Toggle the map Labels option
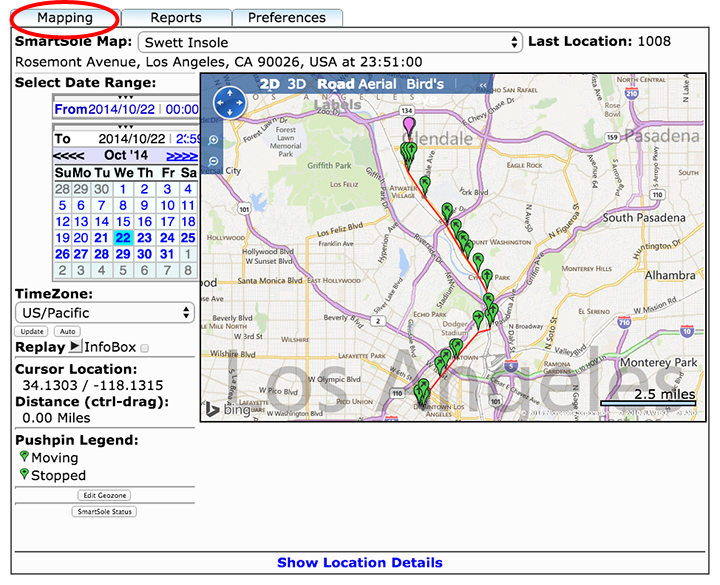Screen dimensions: 720x585 (338, 105)
